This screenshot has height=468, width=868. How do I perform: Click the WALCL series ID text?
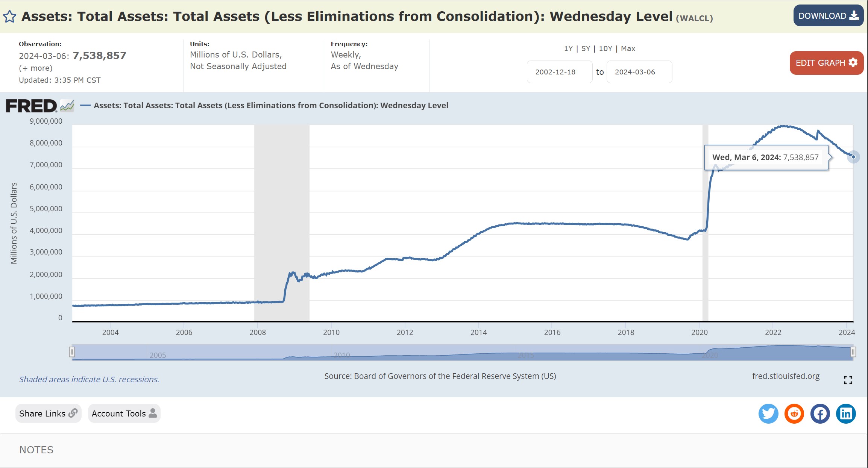pyautogui.click(x=694, y=18)
